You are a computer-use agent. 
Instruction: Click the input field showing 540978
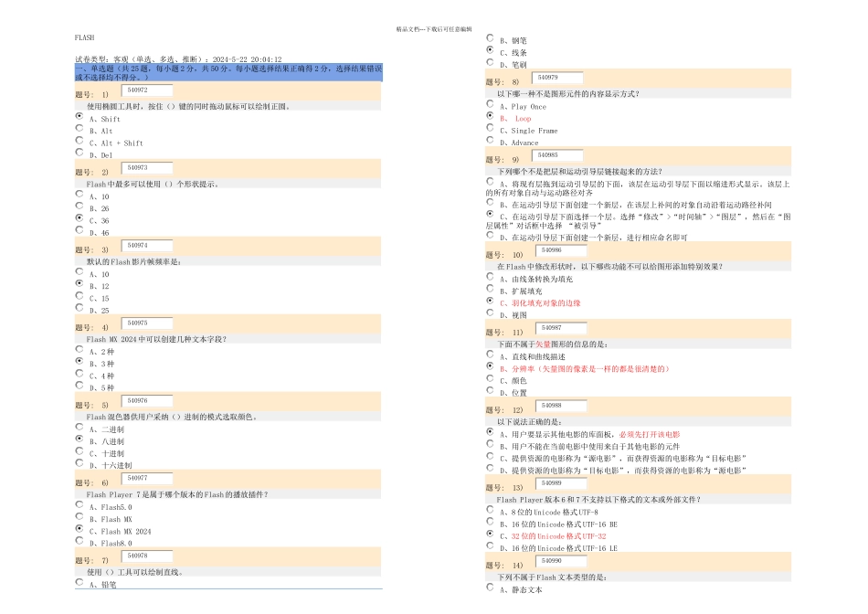click(147, 556)
